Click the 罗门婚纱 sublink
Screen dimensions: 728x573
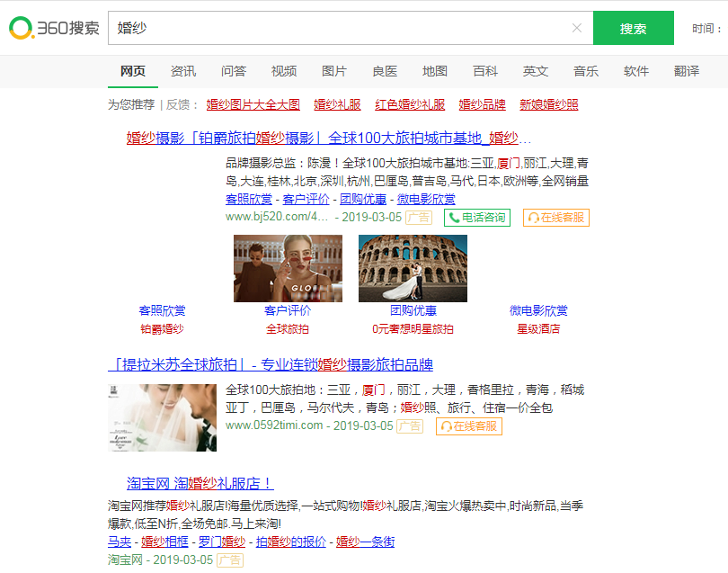point(222,542)
